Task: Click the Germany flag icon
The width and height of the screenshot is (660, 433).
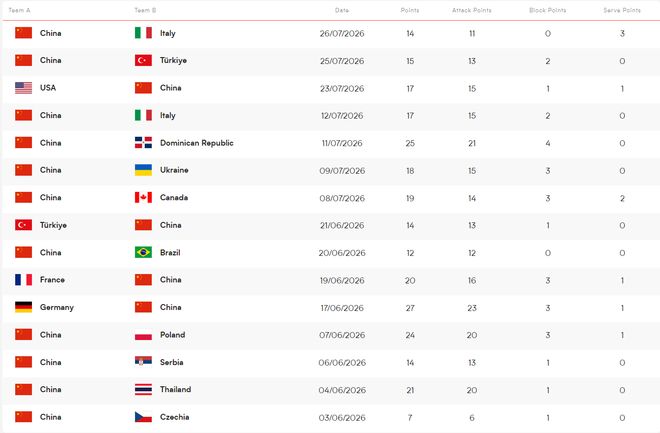Action: [x=24, y=307]
